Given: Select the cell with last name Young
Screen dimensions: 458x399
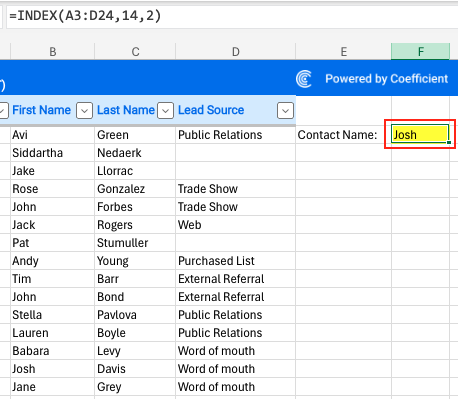Looking at the screenshot, I should click(x=135, y=261).
